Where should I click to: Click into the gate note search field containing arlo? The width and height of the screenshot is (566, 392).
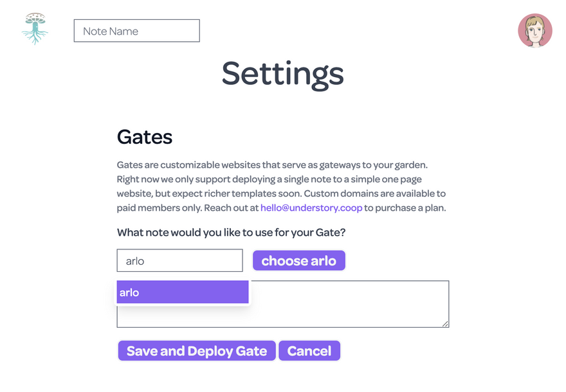179,261
